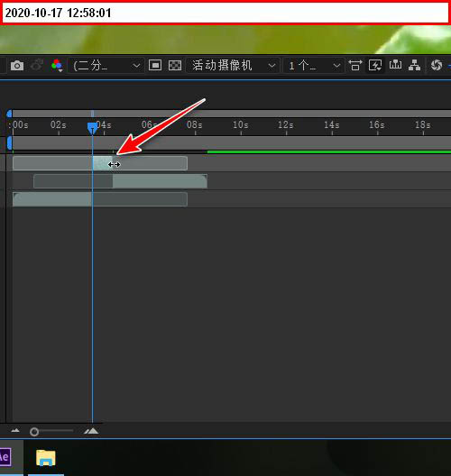Image resolution: width=451 pixels, height=476 pixels.
Task: Open the RGB channel color management icon
Action: [x=57, y=66]
